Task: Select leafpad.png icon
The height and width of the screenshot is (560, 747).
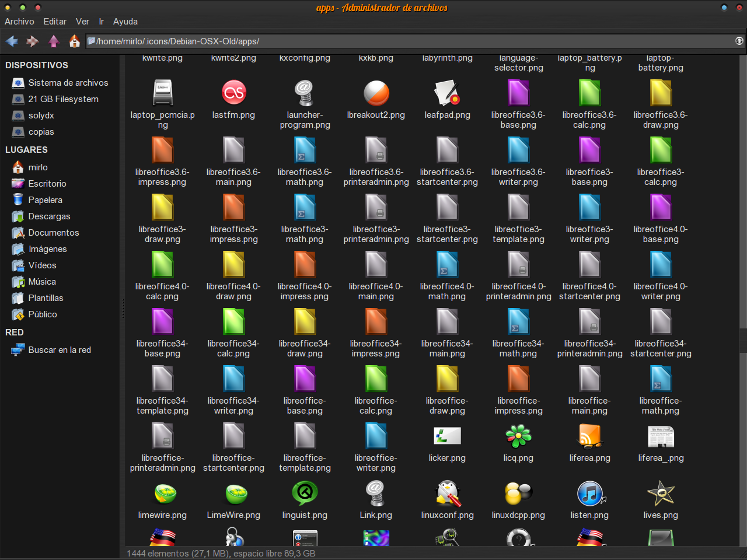Action: click(447, 93)
